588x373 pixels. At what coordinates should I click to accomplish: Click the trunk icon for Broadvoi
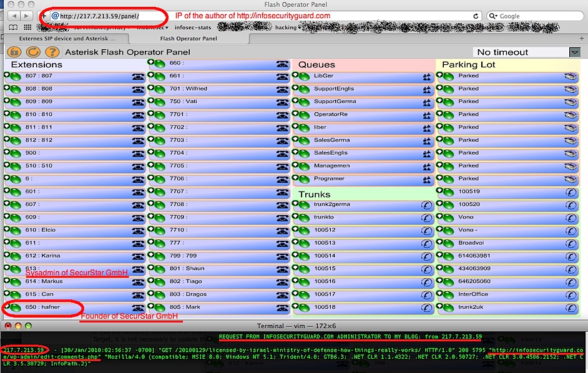571,244
